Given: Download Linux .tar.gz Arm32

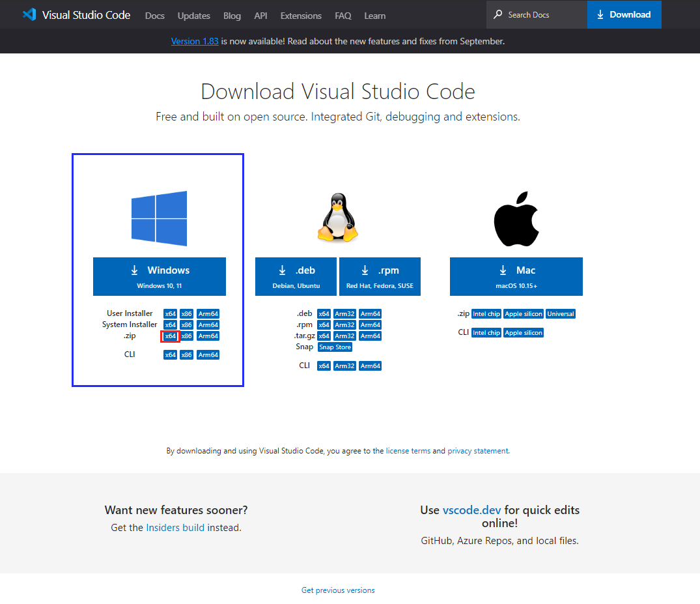Looking at the screenshot, I should [x=344, y=336].
